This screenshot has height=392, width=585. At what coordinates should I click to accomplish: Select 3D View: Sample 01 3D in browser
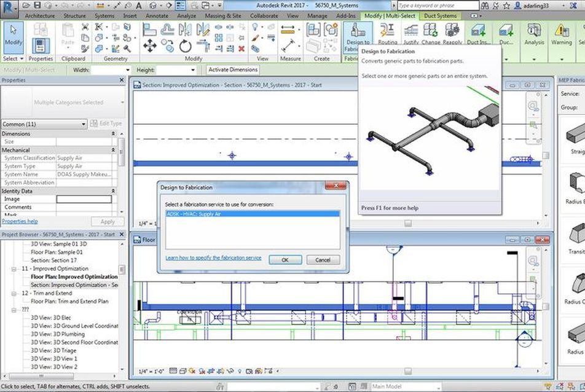coord(59,244)
